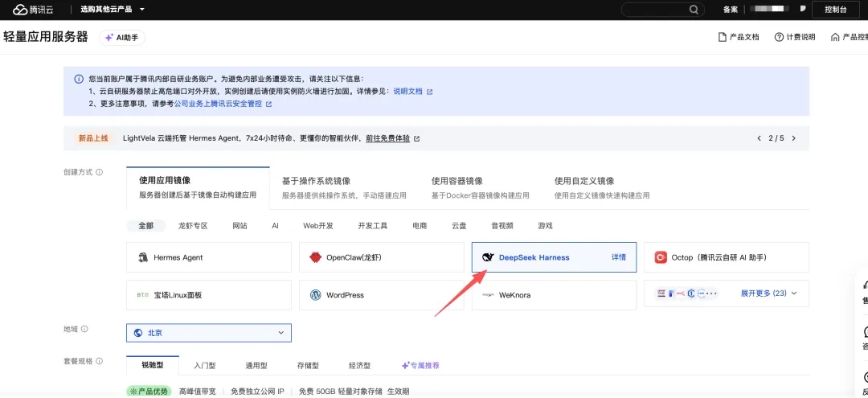Open the 备案 link
Image resolution: width=868 pixels, height=398 pixels.
(x=730, y=10)
